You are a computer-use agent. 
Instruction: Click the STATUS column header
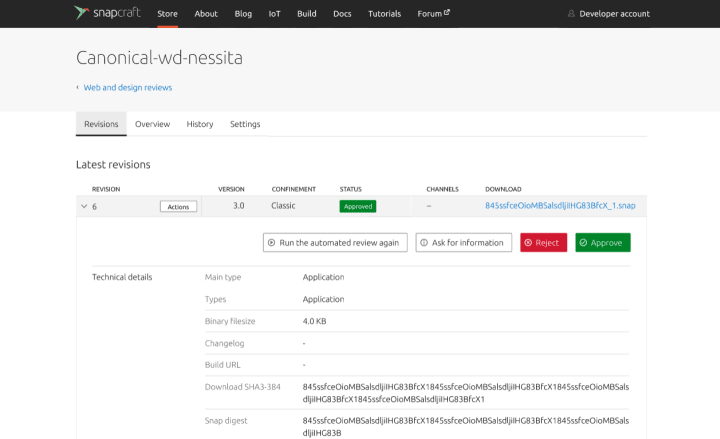(x=350, y=189)
